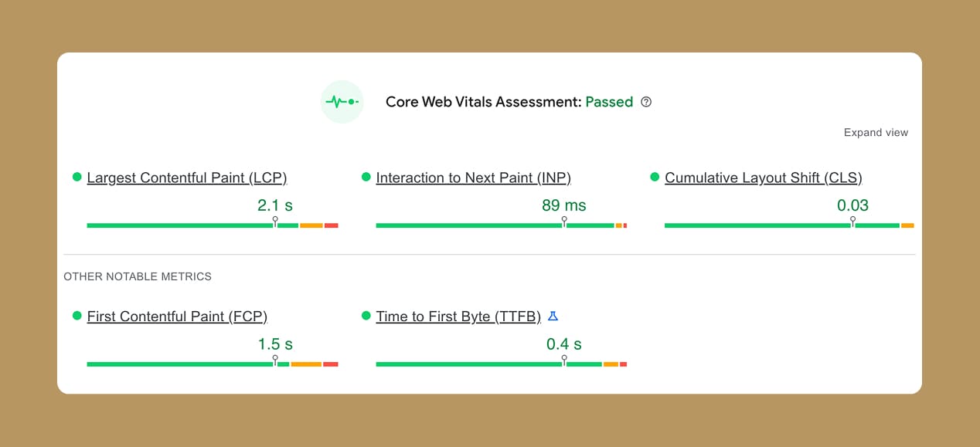Open the help tooltip beside Passed
This screenshot has width=980, height=447.
click(646, 102)
